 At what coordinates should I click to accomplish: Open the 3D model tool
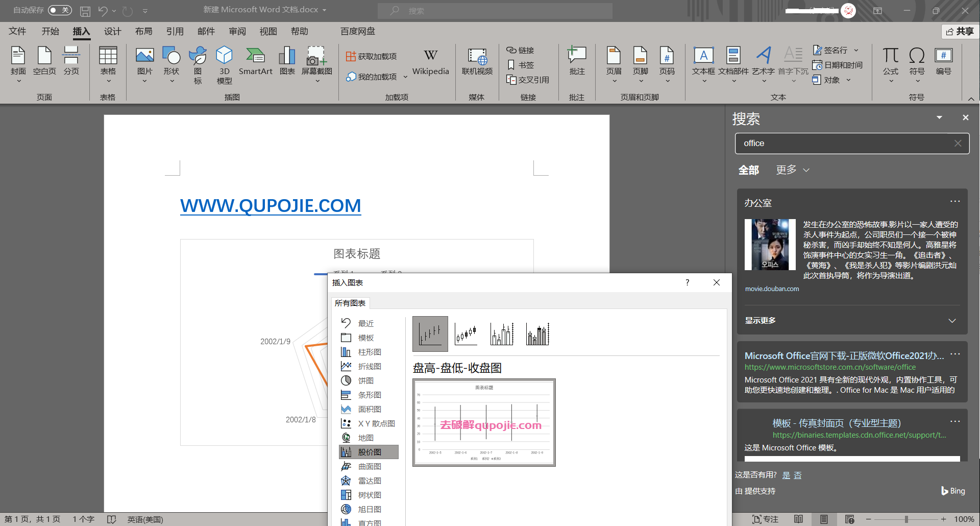tap(224, 65)
